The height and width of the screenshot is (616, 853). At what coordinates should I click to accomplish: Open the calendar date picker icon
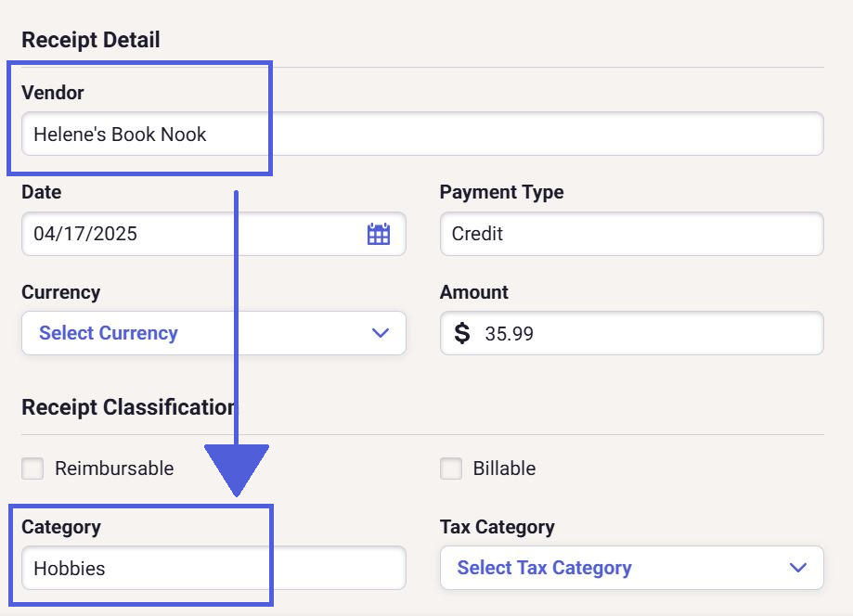point(379,234)
